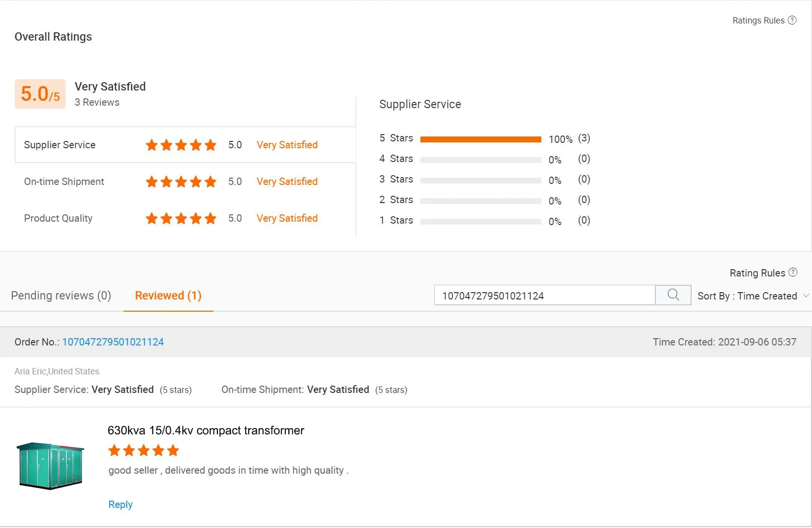812x528 pixels.
Task: Click the 5 Stars orange progress bar
Action: click(481, 139)
